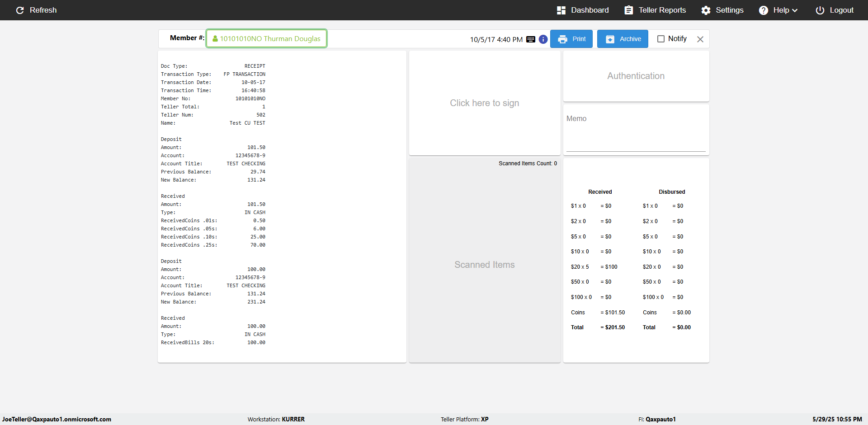The image size is (868, 425).
Task: Click the ReceivedCoins .10s 25.00 value
Action: click(258, 237)
